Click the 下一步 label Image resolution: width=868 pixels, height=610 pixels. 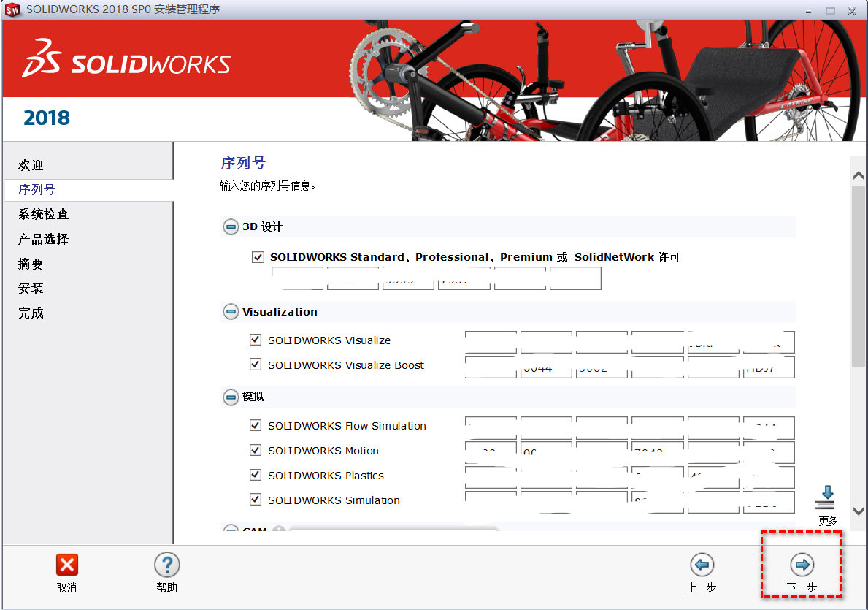pyautogui.click(x=802, y=587)
